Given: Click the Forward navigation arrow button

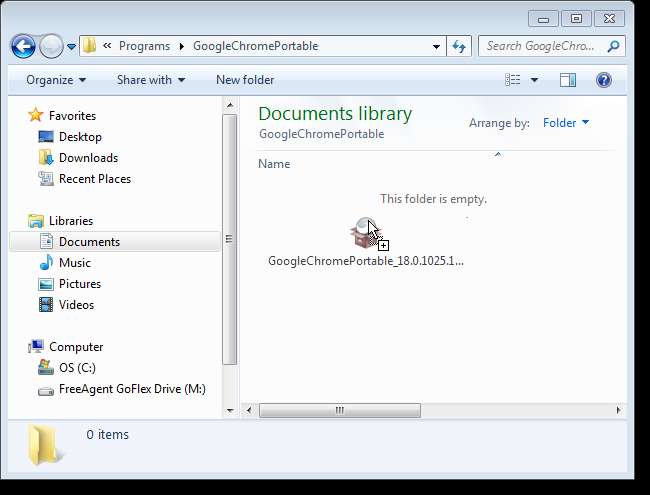Looking at the screenshot, I should 51,46.
